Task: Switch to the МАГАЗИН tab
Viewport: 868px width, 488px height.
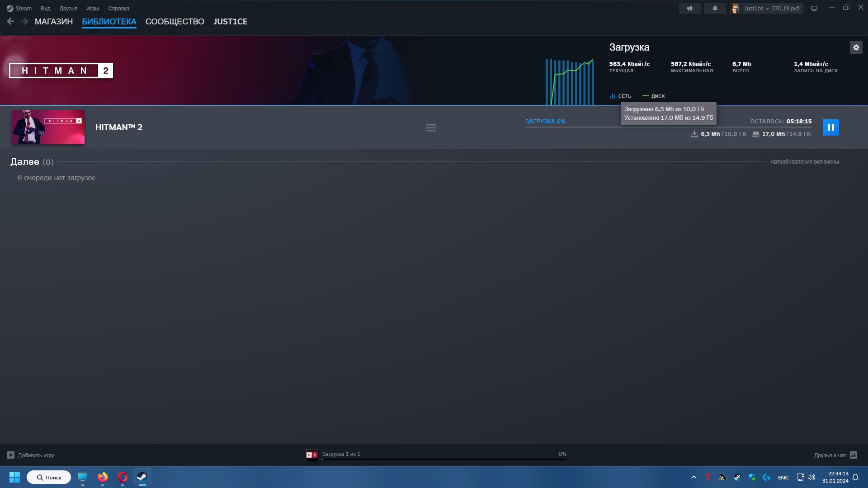Action: [x=53, y=22]
